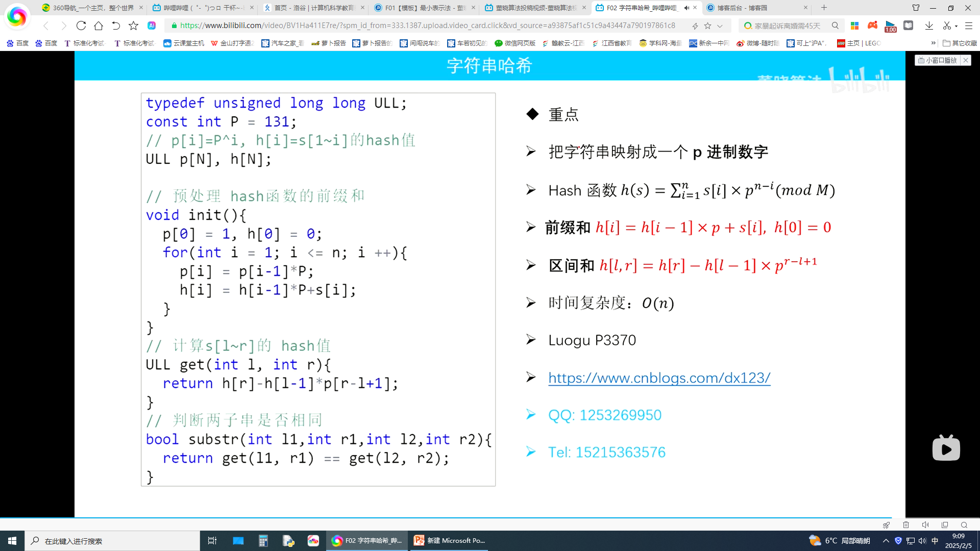
Task: Mute the F02 tab's audio speaker icon
Action: point(687,8)
